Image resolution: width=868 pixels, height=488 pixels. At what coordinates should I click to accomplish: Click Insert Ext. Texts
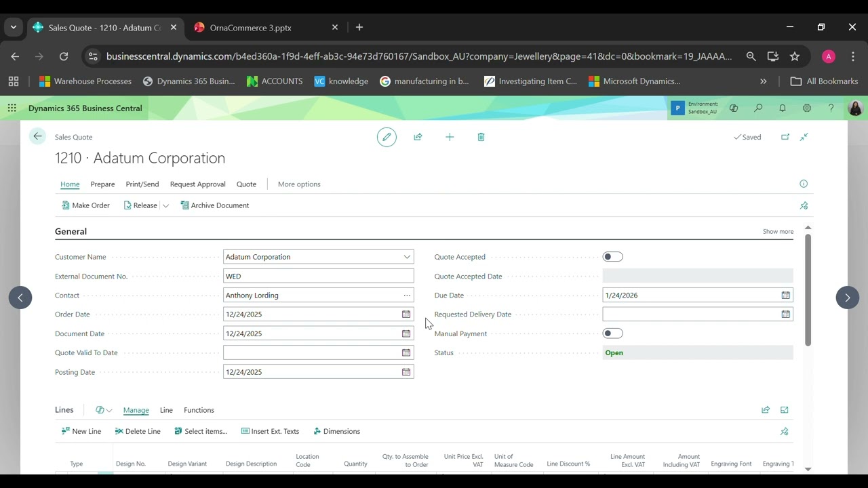click(269, 431)
